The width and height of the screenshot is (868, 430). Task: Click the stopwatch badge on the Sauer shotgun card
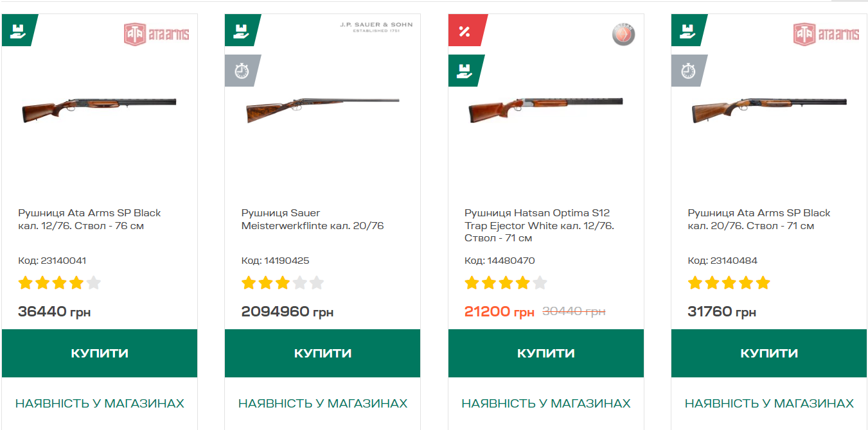(x=242, y=71)
